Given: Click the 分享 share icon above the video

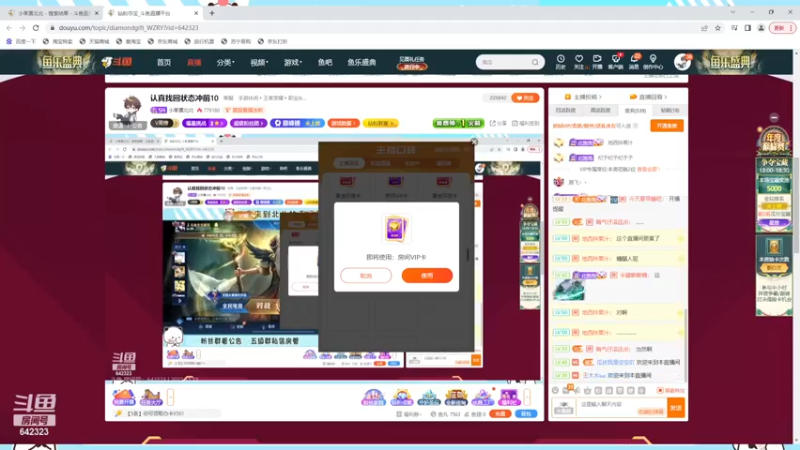Looking at the screenshot, I should click(x=500, y=123).
